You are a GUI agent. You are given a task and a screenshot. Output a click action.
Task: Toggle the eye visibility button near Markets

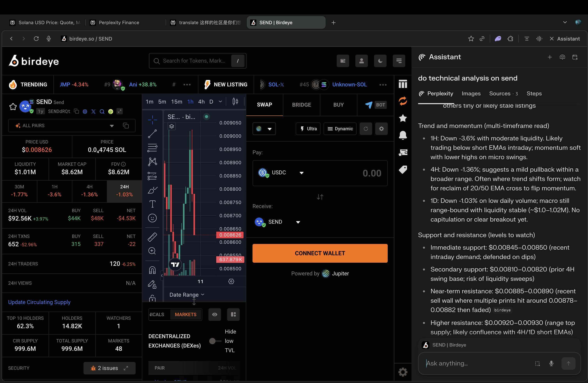tap(215, 315)
